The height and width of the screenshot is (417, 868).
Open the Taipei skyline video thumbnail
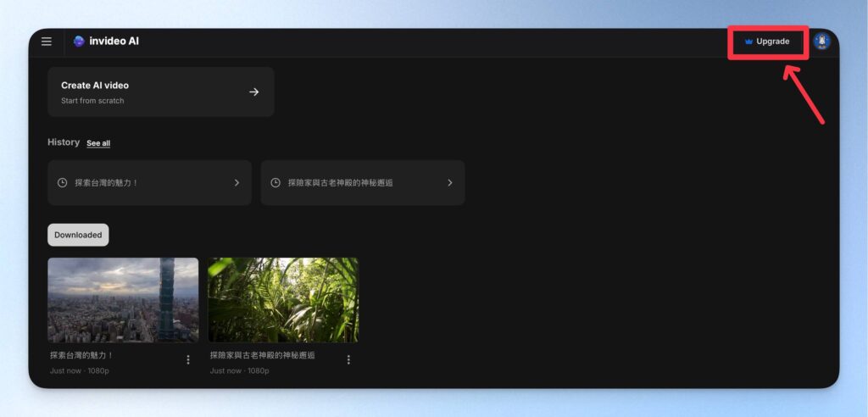[x=123, y=300]
